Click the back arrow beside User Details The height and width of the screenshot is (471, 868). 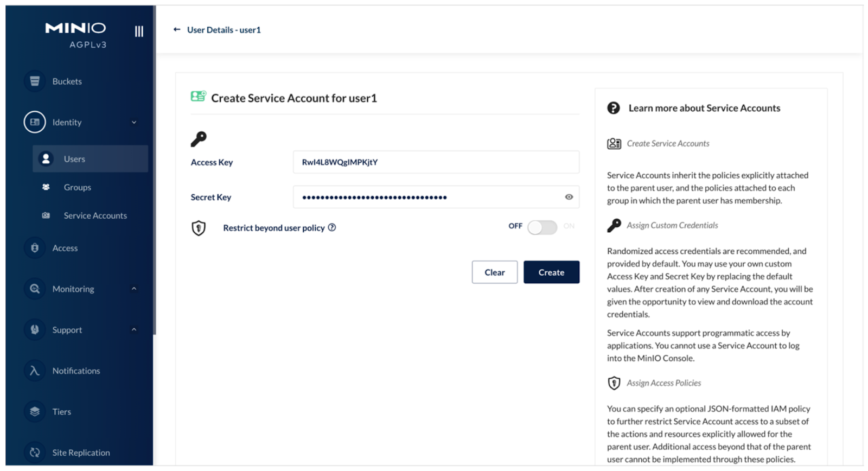pos(177,30)
